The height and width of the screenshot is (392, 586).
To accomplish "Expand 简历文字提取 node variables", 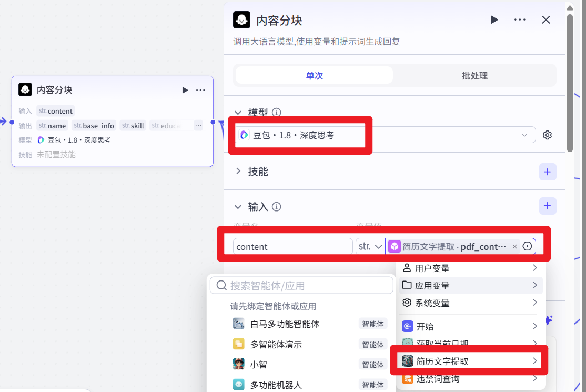I will pos(470,361).
